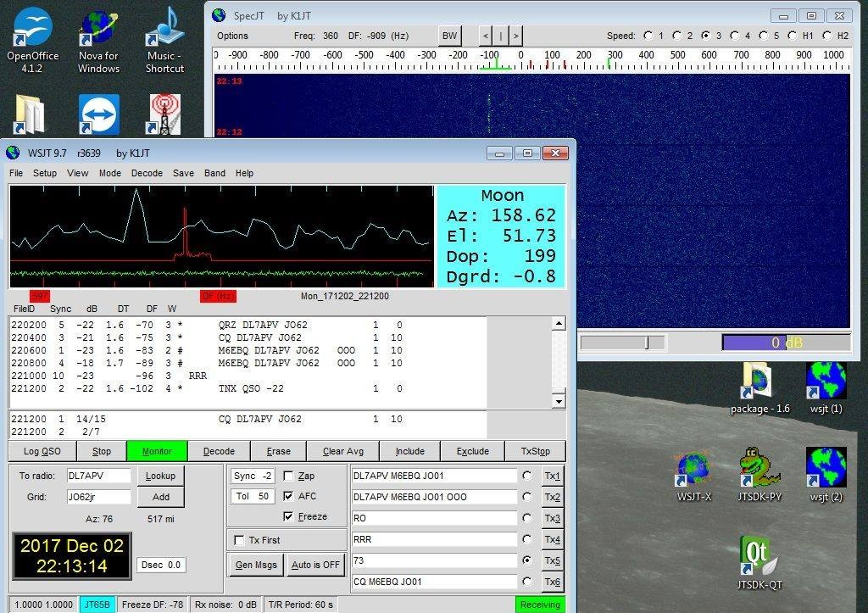
Task: Click the To radio callsign field
Action: pos(98,476)
